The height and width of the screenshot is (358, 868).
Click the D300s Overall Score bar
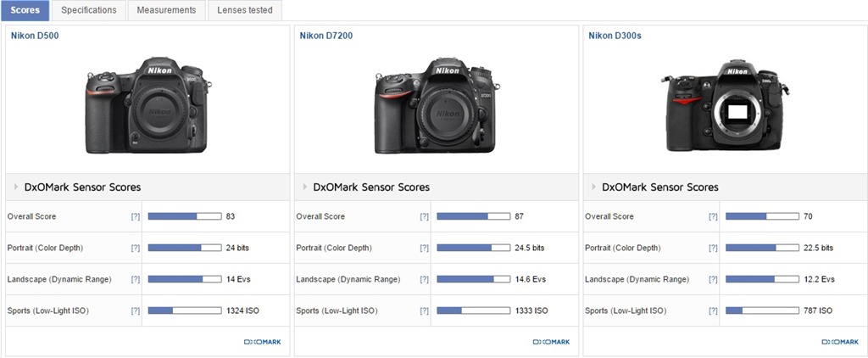[x=762, y=216]
